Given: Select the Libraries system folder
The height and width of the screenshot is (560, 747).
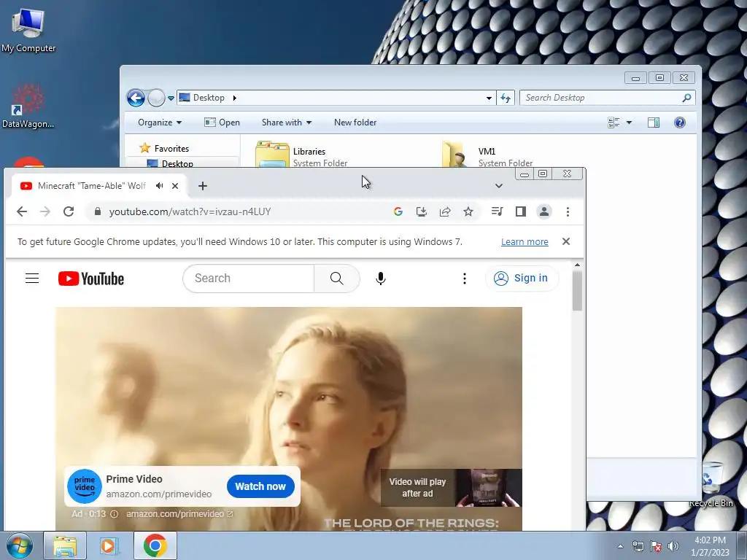Looking at the screenshot, I should [301, 155].
